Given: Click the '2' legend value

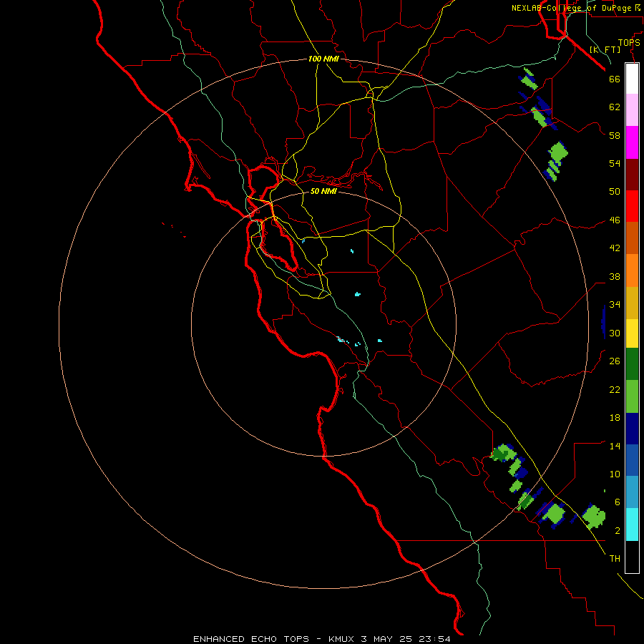Looking at the screenshot, I should coord(618,531).
